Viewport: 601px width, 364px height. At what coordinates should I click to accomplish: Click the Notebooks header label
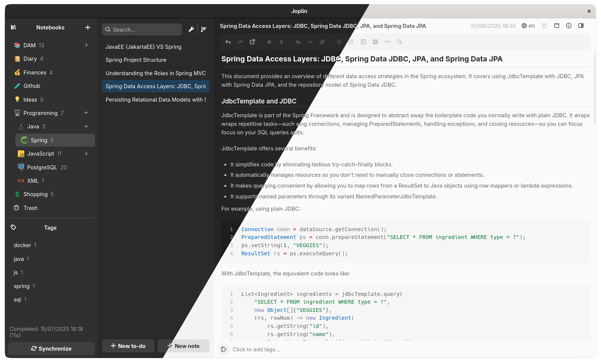click(50, 28)
